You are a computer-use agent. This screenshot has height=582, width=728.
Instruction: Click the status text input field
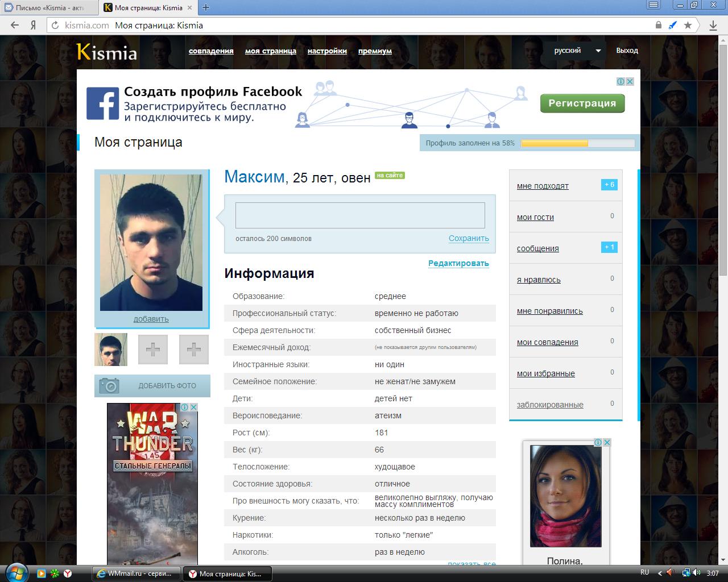360,215
